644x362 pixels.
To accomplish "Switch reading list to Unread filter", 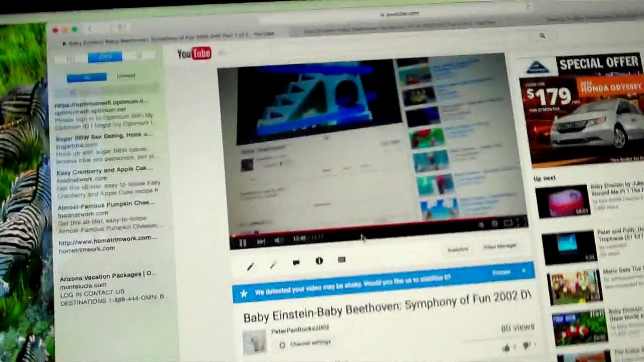I will tap(126, 75).
